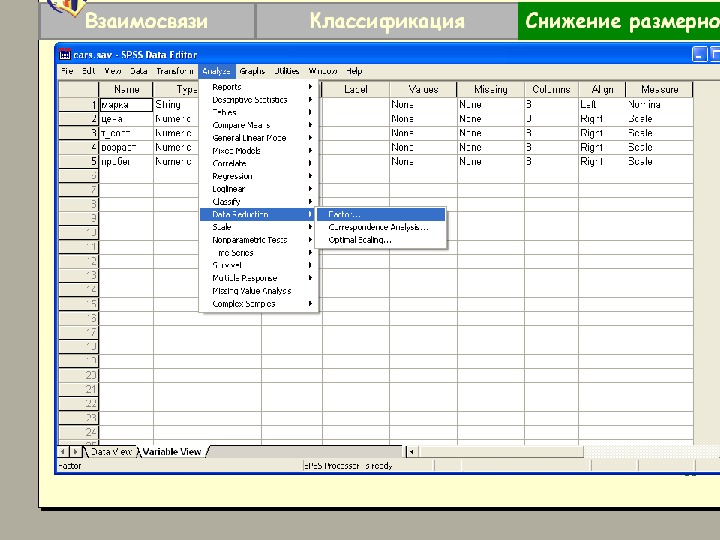The height and width of the screenshot is (540, 720).
Task: Expand the Complex Samples submenu
Action: pyautogui.click(x=259, y=304)
